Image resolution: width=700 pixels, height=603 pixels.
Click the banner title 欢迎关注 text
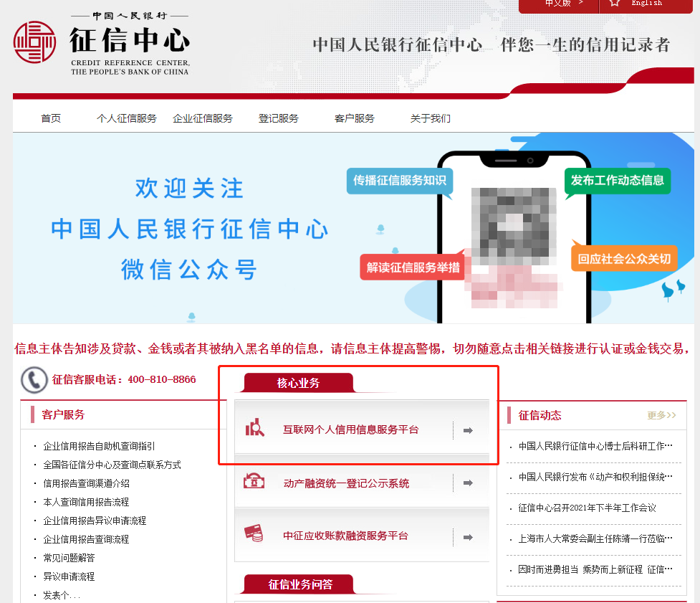189,188
